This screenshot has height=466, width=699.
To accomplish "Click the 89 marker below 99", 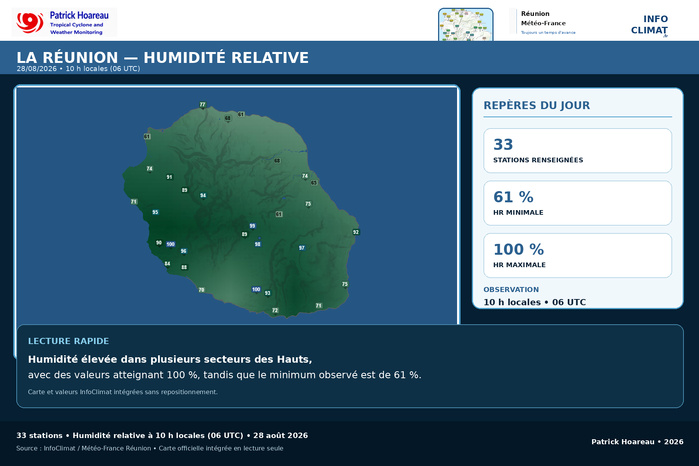I will pos(244,234).
